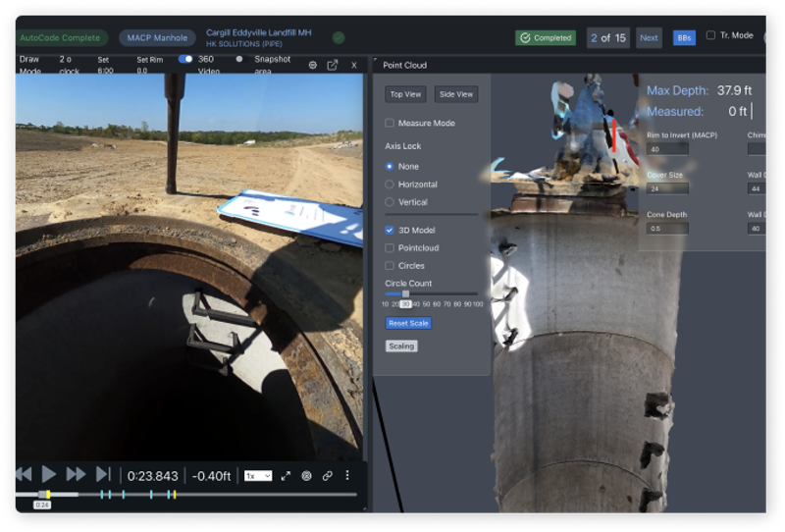Image resolution: width=785 pixels, height=532 pixels.
Task: Open more options three-dot menu
Action: [x=347, y=475]
